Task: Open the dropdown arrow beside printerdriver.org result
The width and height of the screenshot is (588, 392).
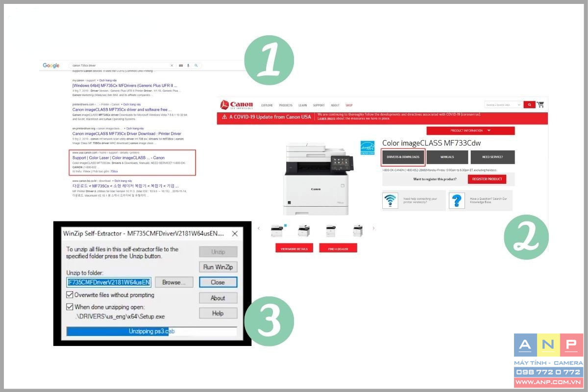Action: (123, 128)
